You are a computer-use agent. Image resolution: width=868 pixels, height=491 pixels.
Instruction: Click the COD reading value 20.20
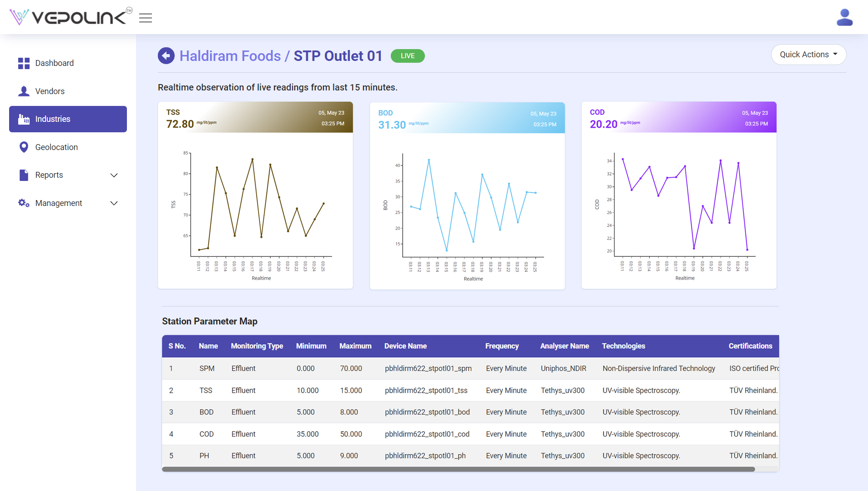click(x=604, y=124)
